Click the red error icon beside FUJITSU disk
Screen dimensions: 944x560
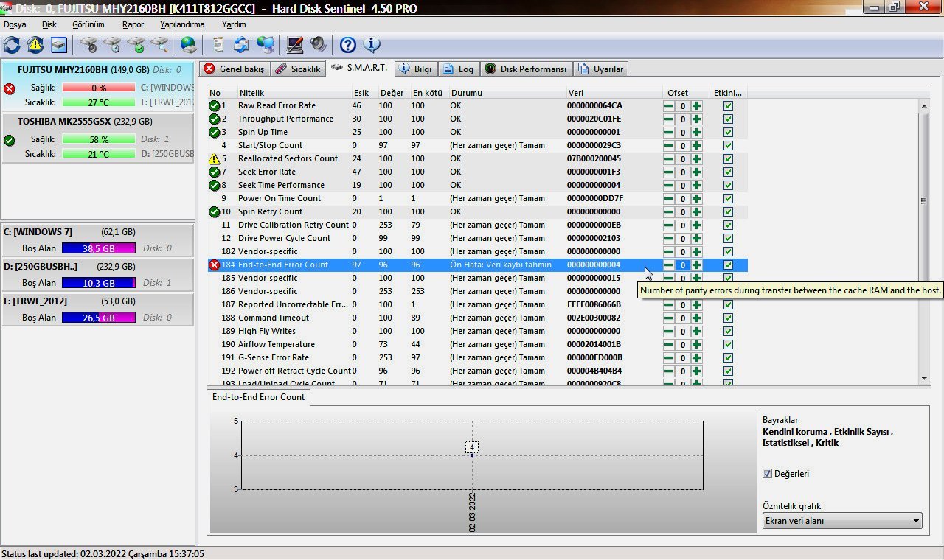coord(10,88)
